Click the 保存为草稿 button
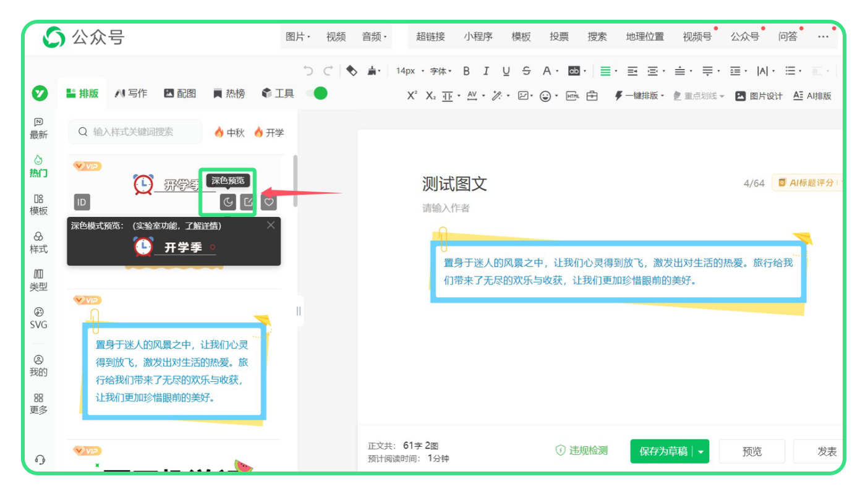This screenshot has width=868, height=495. tap(663, 452)
